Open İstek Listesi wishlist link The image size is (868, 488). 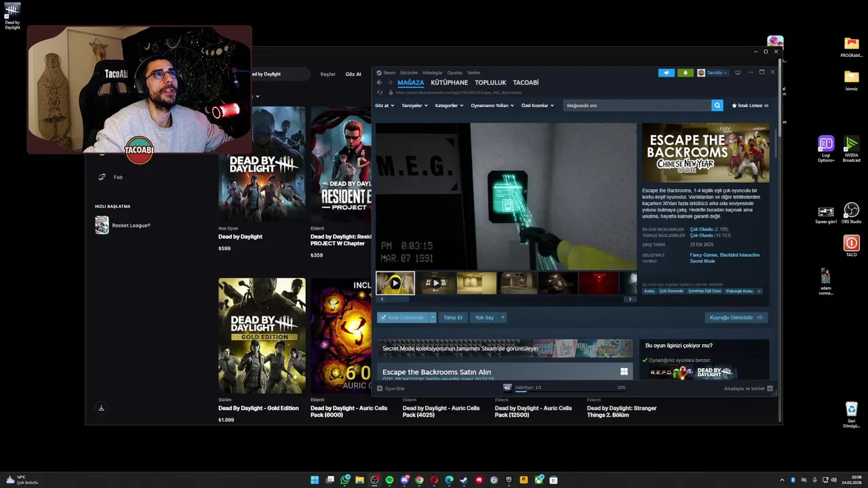(x=750, y=105)
